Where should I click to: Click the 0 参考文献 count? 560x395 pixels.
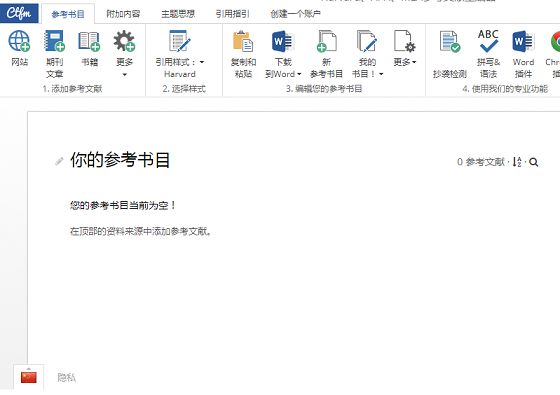(481, 162)
